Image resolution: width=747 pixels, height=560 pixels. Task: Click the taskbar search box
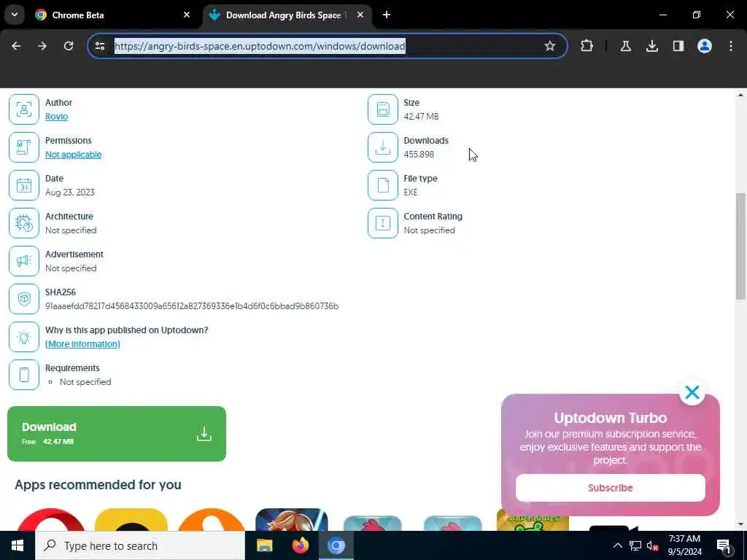coord(140,545)
